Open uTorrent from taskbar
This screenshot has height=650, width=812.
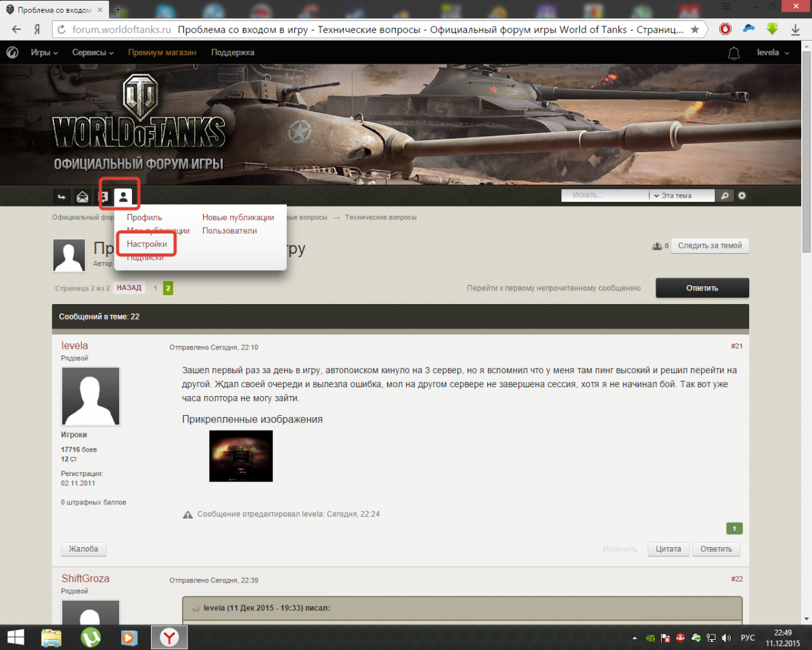90,637
